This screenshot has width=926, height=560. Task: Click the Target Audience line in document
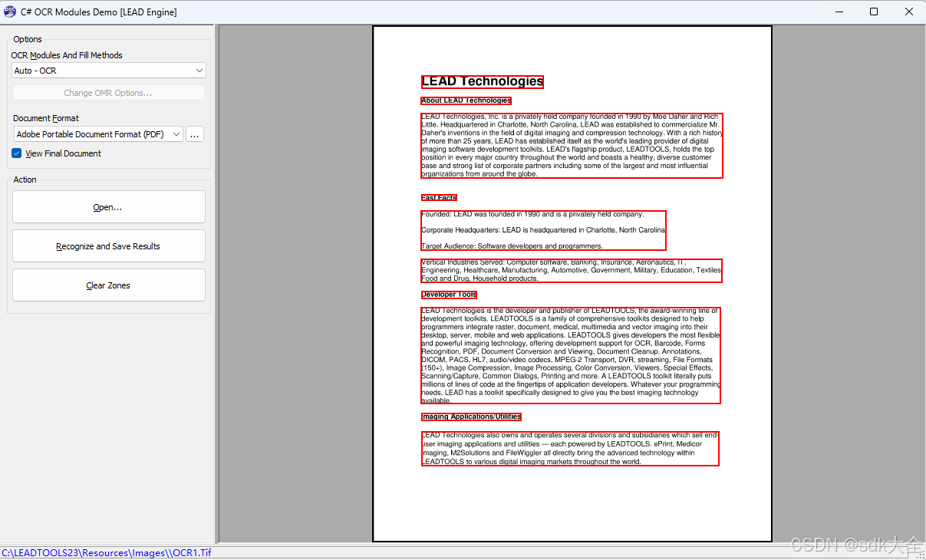click(512, 246)
